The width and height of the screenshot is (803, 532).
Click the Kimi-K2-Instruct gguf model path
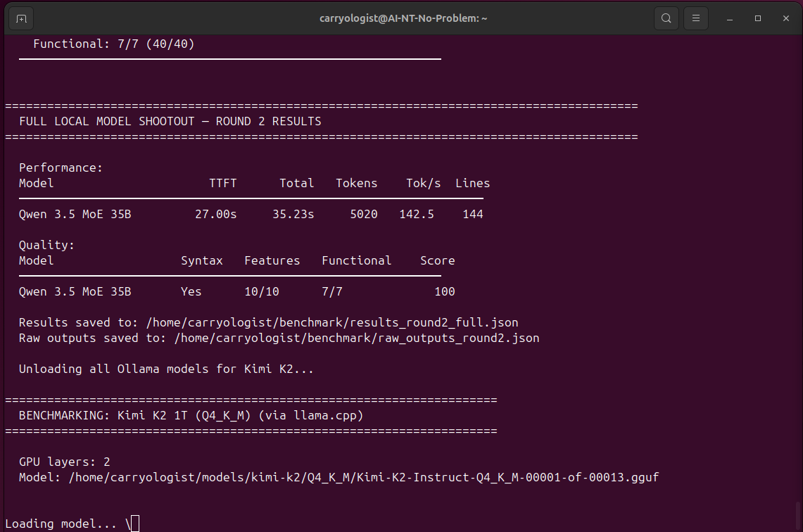364,477
